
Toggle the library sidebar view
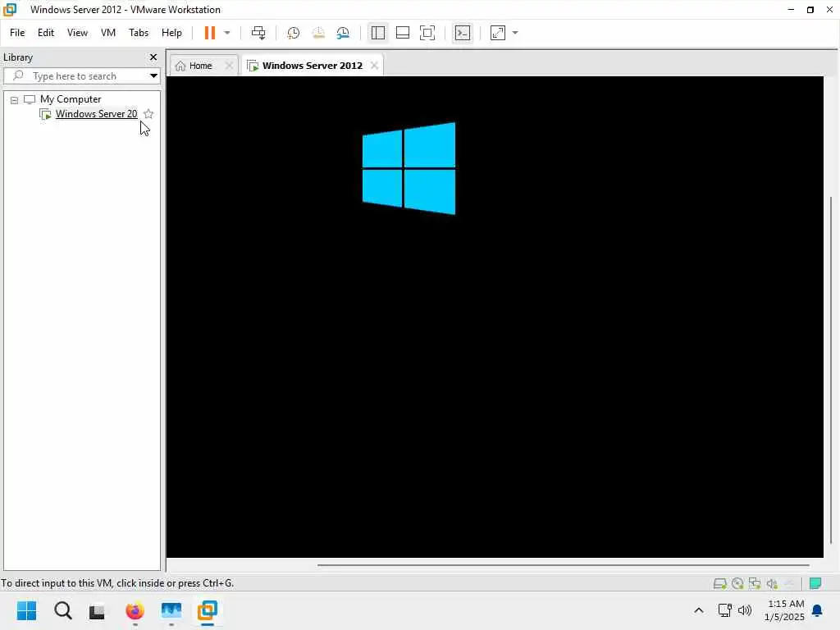(x=377, y=33)
